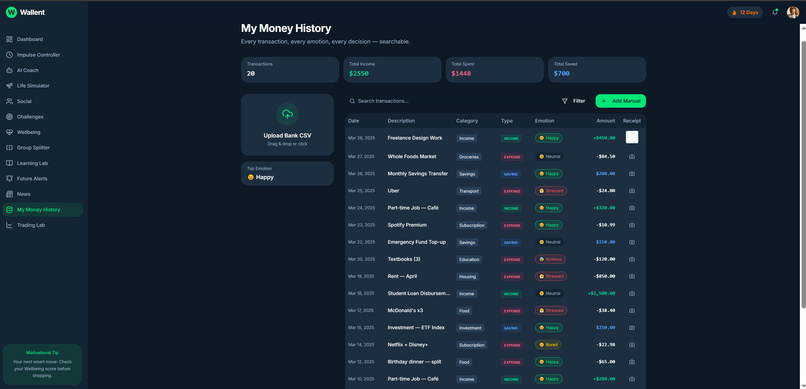The height and width of the screenshot is (389, 806).
Task: Click the Wallent logo icon
Action: [11, 12]
